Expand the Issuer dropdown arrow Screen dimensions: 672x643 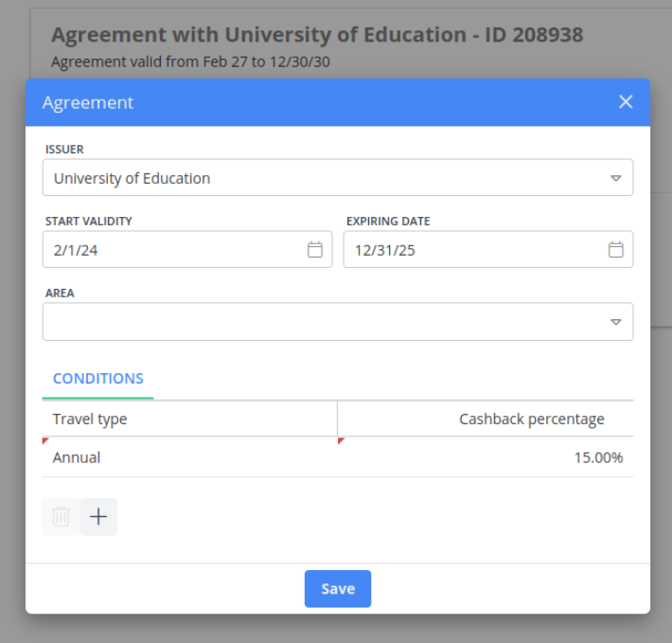click(x=615, y=178)
